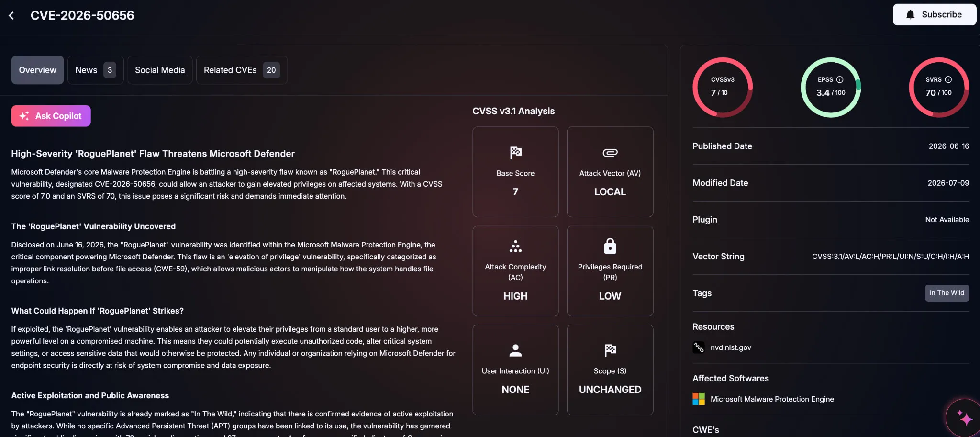
Task: Open the Related CVEs tab
Action: point(242,70)
